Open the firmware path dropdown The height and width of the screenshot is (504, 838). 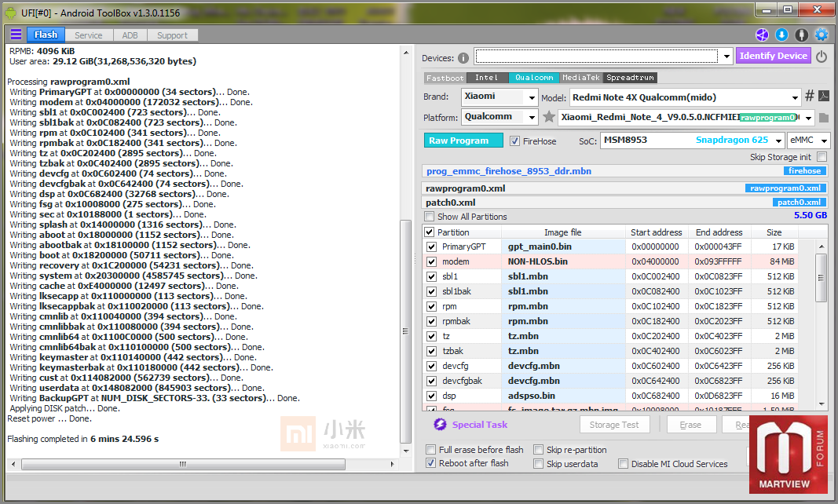[x=809, y=118]
